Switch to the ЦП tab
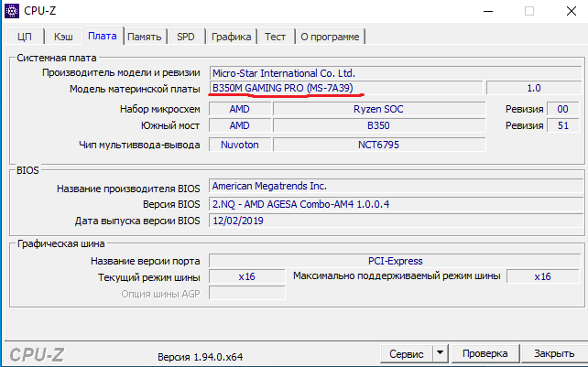The height and width of the screenshot is (367, 588). (x=25, y=37)
